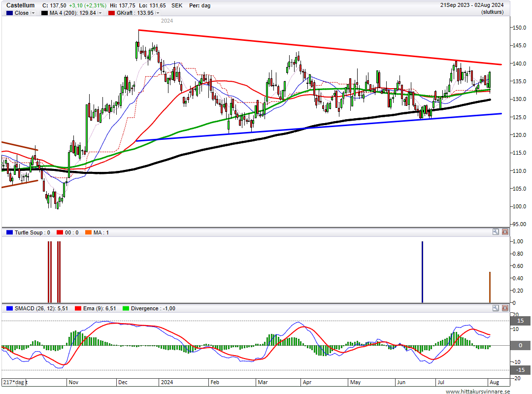Click the Apr marker on time axis
This screenshot has height=394, width=532.
(x=307, y=382)
